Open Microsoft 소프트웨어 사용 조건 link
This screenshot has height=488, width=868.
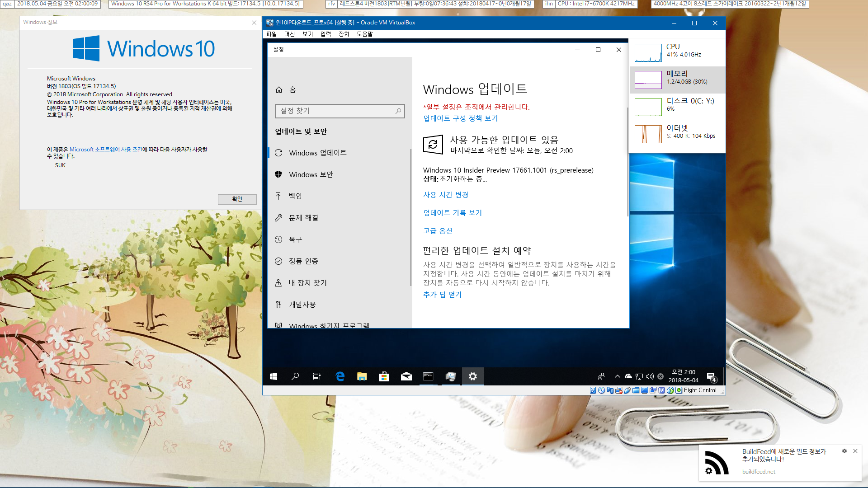click(106, 150)
